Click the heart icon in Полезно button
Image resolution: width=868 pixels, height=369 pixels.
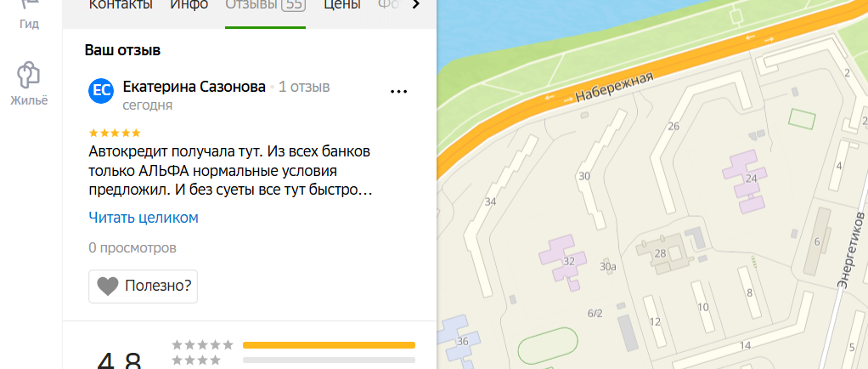point(108,287)
